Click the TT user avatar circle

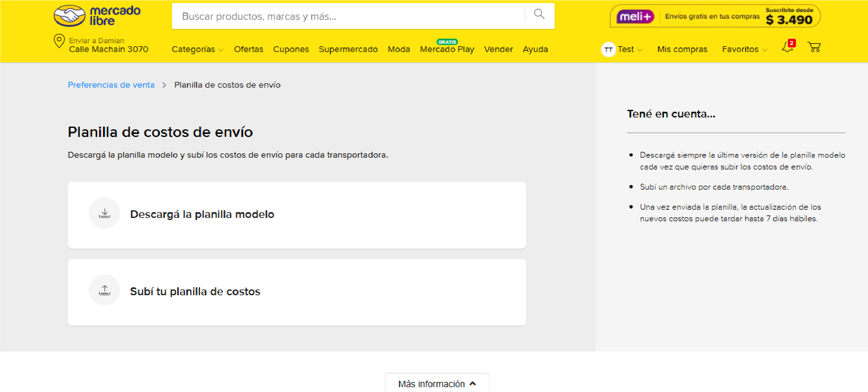coord(608,49)
